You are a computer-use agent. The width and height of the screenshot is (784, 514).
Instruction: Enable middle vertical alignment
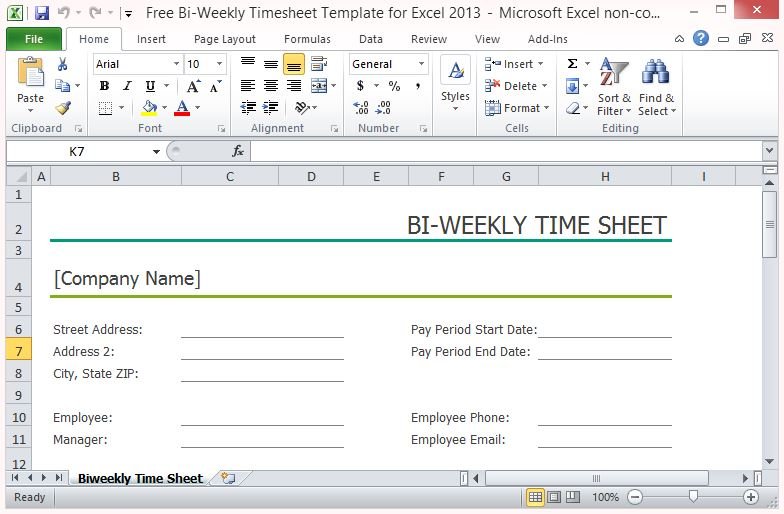click(x=270, y=64)
